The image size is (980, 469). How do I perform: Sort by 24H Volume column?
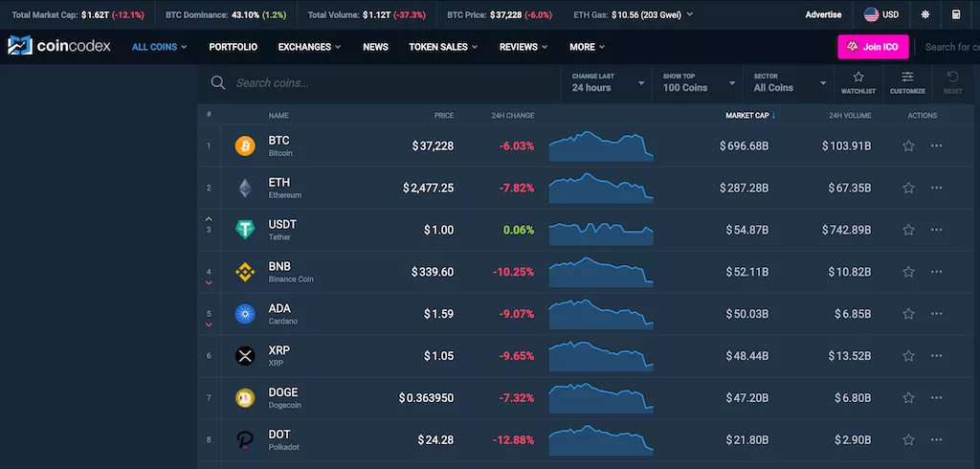coord(850,115)
